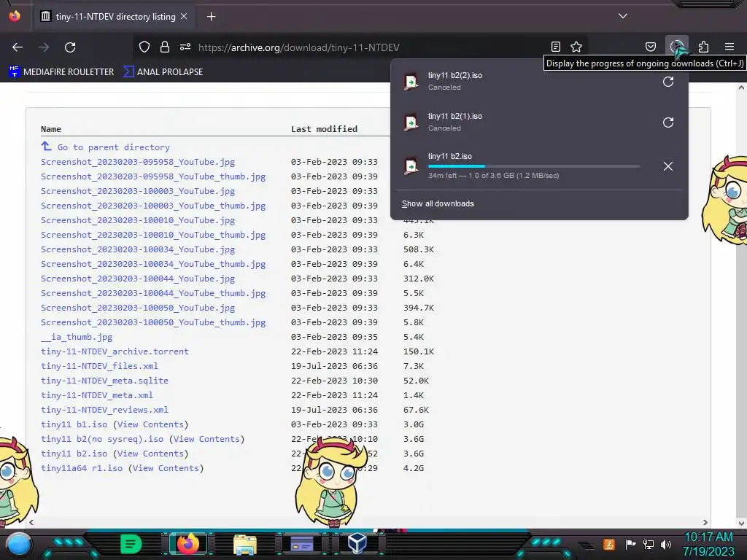Download tiny-11-NTDEV_archive.torrent

tap(115, 351)
